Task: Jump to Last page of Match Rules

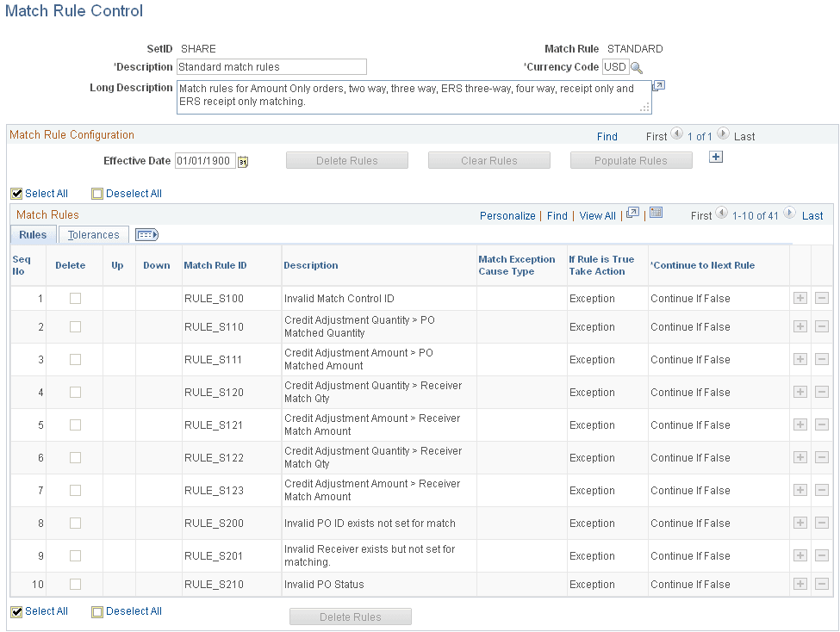Action: (812, 215)
